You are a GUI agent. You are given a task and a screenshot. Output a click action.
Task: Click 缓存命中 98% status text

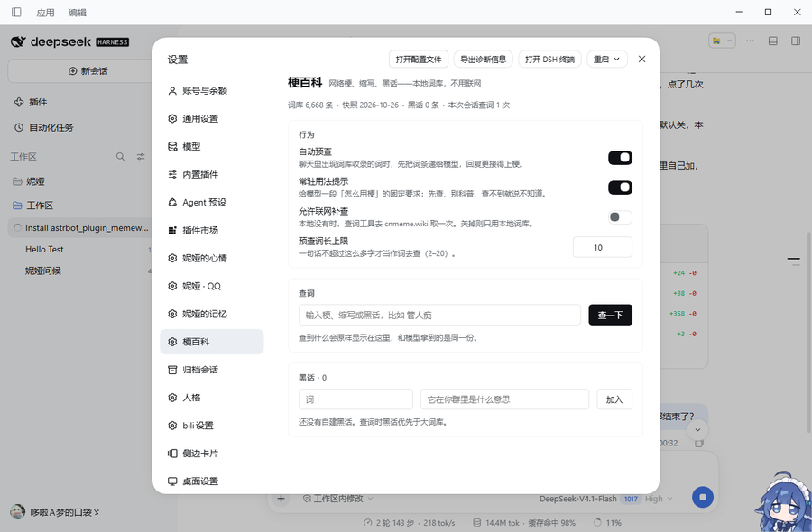552,523
